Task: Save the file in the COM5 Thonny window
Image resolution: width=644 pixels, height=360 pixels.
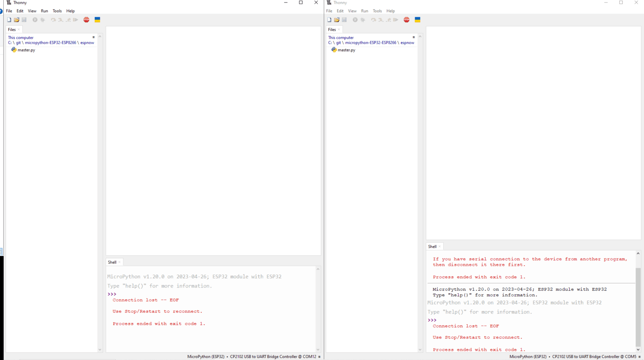Action: point(344,20)
